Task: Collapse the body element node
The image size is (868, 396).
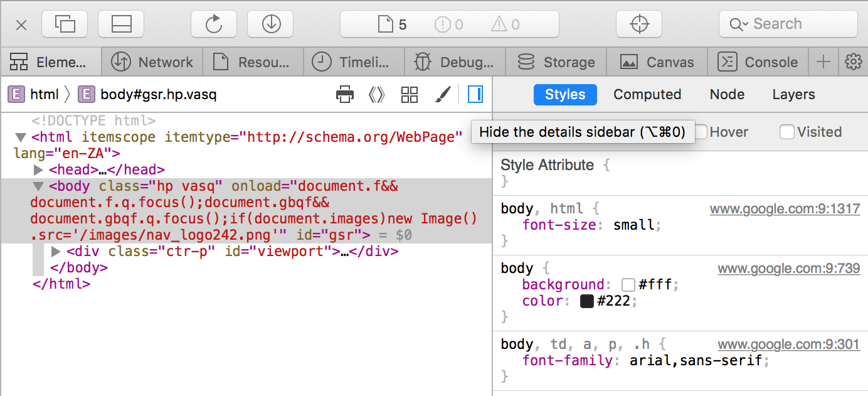Action: (x=38, y=186)
